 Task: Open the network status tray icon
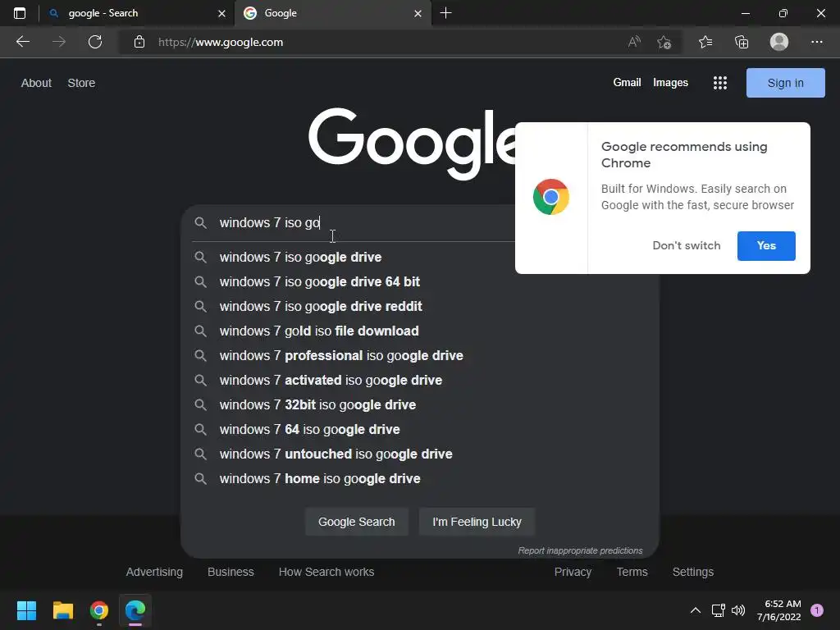(718, 610)
